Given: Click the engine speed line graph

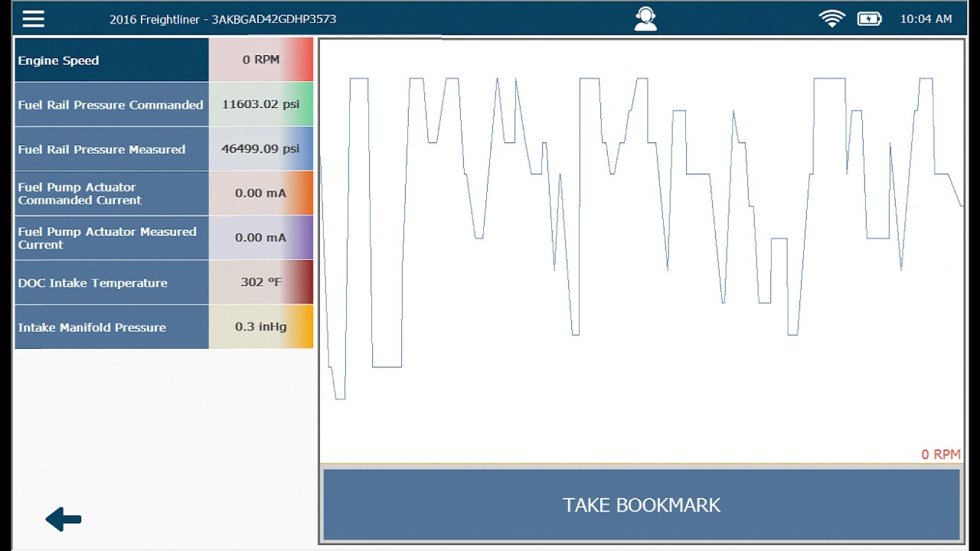Looking at the screenshot, I should pyautogui.click(x=642, y=251).
